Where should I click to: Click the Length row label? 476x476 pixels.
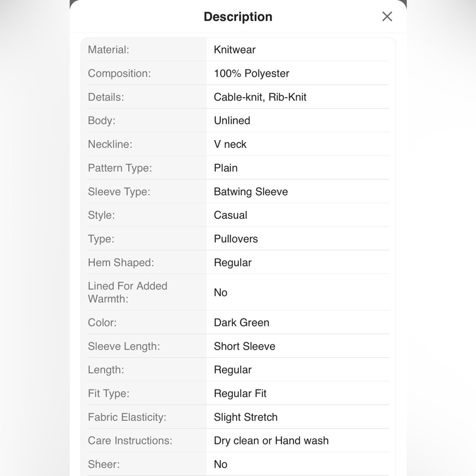click(106, 370)
